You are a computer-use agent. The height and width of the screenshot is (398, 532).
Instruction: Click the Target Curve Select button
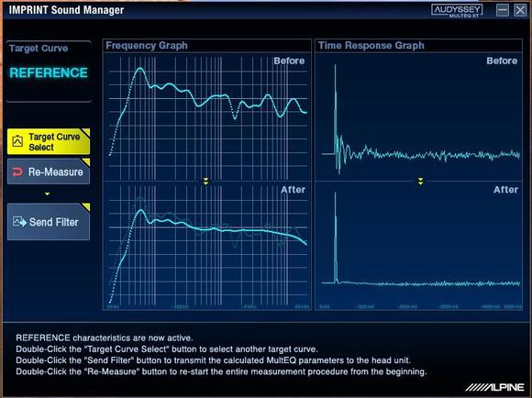point(49,141)
